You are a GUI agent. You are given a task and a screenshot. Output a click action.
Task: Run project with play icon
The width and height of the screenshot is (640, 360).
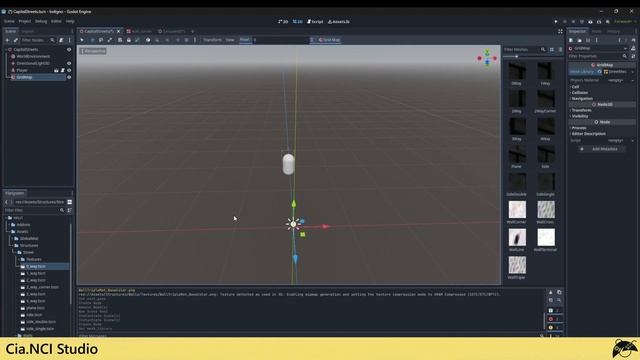pyautogui.click(x=556, y=22)
